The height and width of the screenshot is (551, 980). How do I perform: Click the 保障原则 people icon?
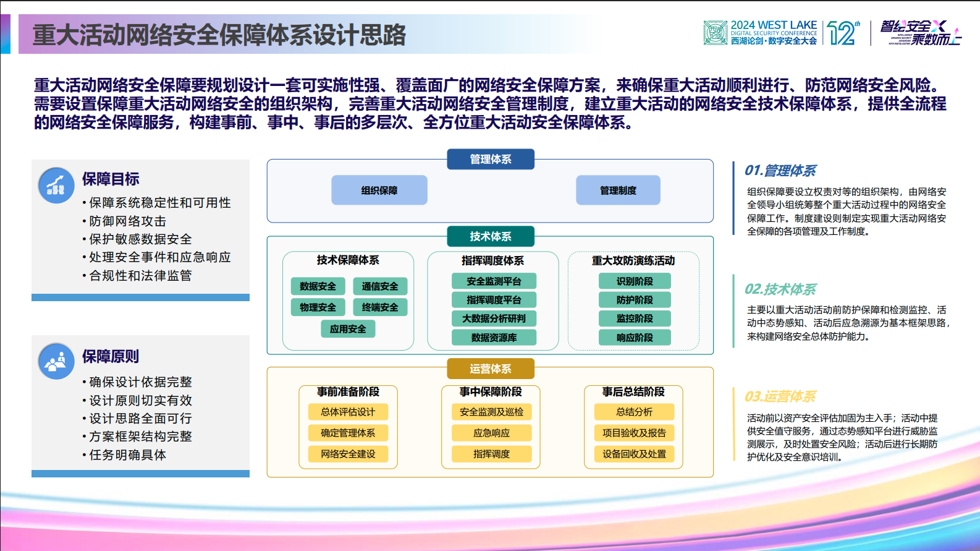tap(56, 361)
